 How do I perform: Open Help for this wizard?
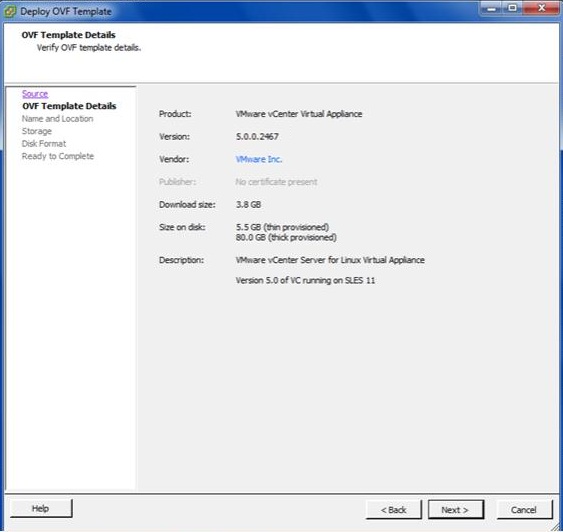41,508
